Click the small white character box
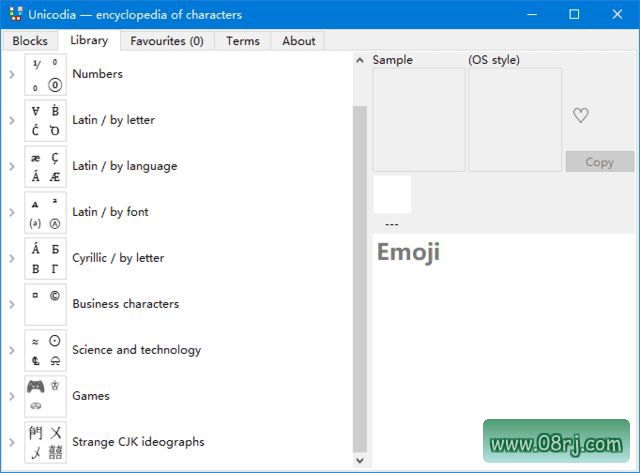This screenshot has width=640, height=473. pyautogui.click(x=392, y=194)
